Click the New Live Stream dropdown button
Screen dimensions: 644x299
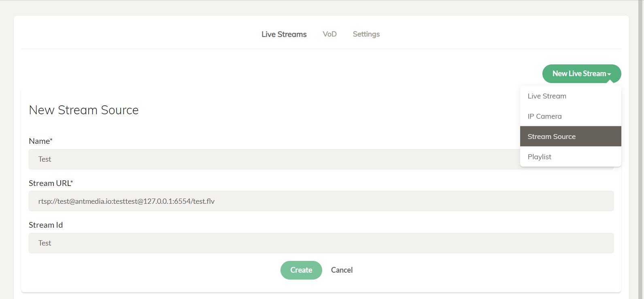[x=582, y=74]
